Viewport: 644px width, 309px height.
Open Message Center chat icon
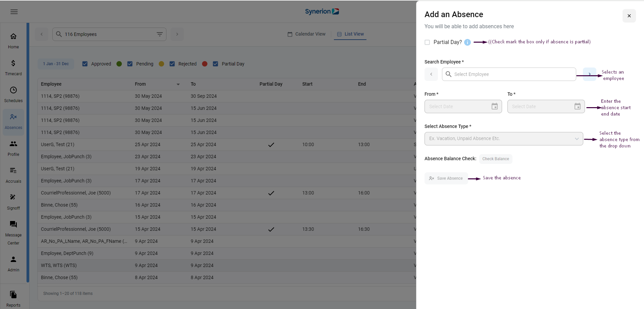(13, 224)
